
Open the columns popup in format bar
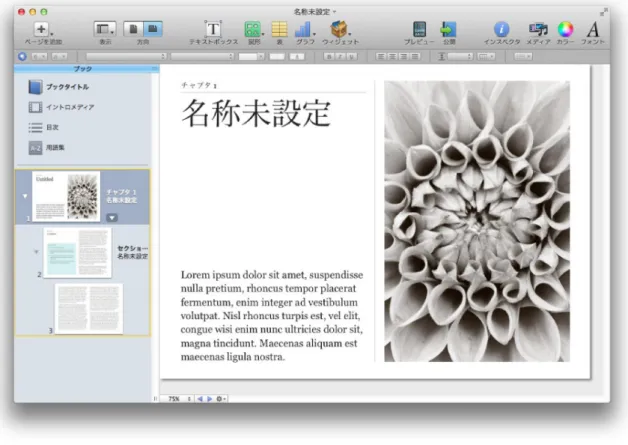[486, 56]
